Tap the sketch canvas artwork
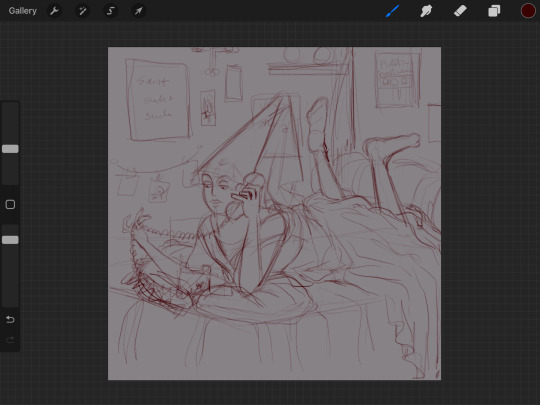540x405 pixels. coord(274,214)
